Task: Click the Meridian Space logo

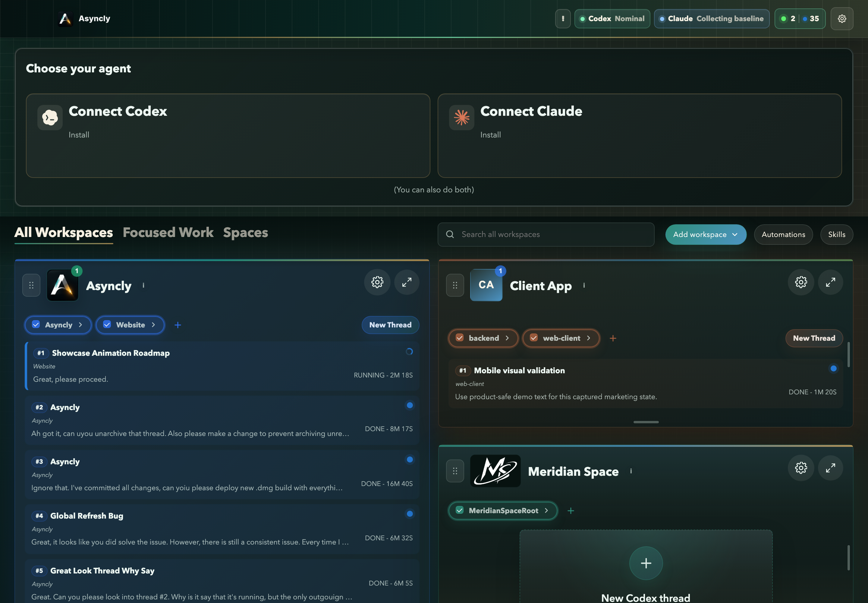Action: point(495,471)
